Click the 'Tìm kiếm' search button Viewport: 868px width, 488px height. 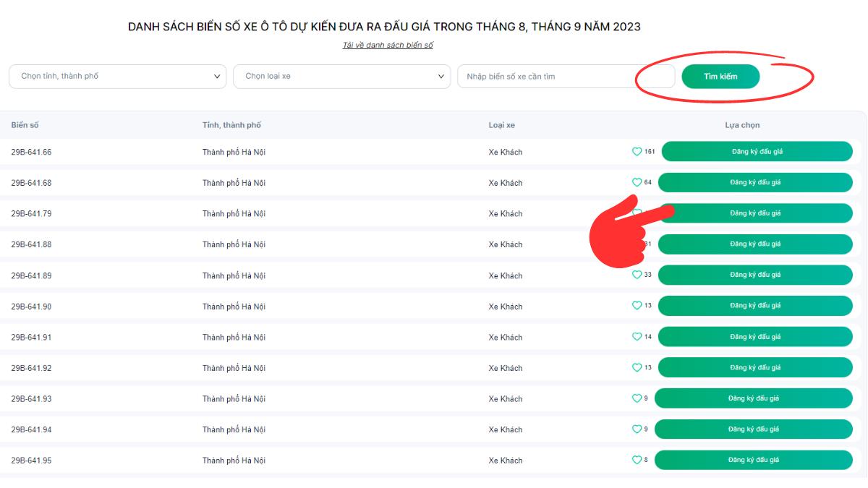(720, 77)
